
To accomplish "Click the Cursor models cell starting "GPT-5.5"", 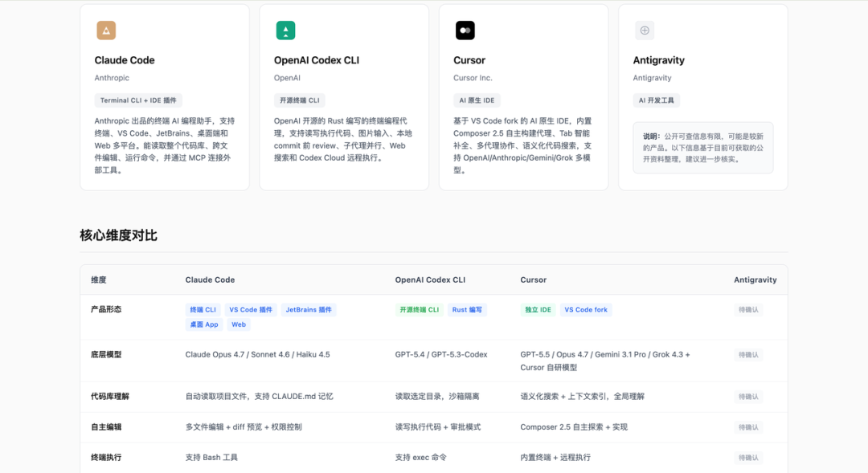I will [x=605, y=361].
